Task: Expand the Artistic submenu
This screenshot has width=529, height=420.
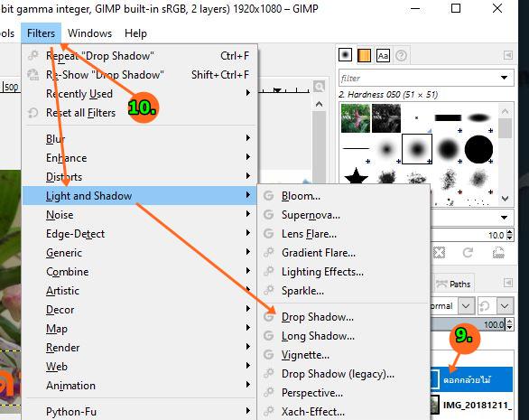Action: click(139, 290)
